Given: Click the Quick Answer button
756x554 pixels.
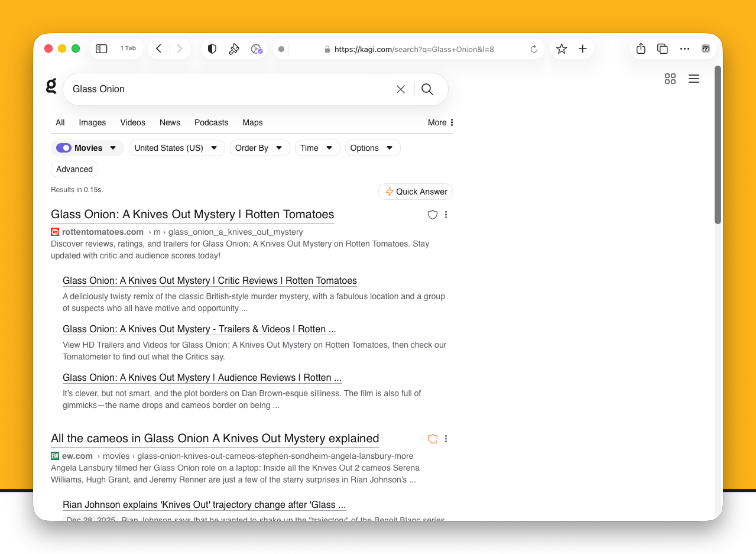Looking at the screenshot, I should [x=416, y=192].
